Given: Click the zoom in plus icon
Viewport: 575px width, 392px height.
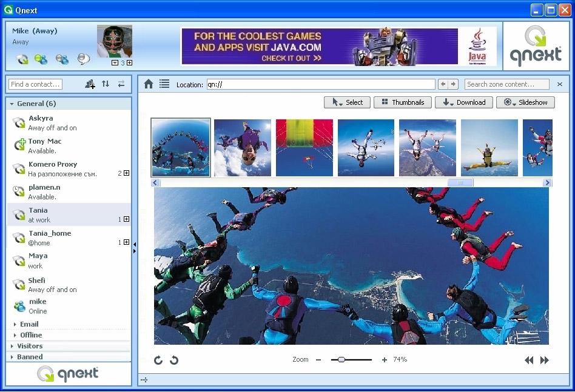Looking at the screenshot, I should 385,360.
